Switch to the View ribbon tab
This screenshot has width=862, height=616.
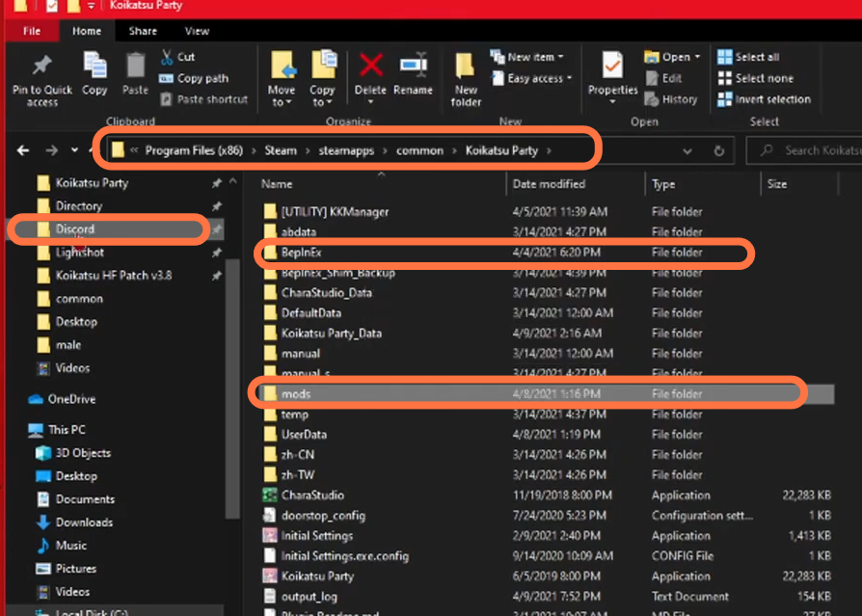pyautogui.click(x=197, y=31)
